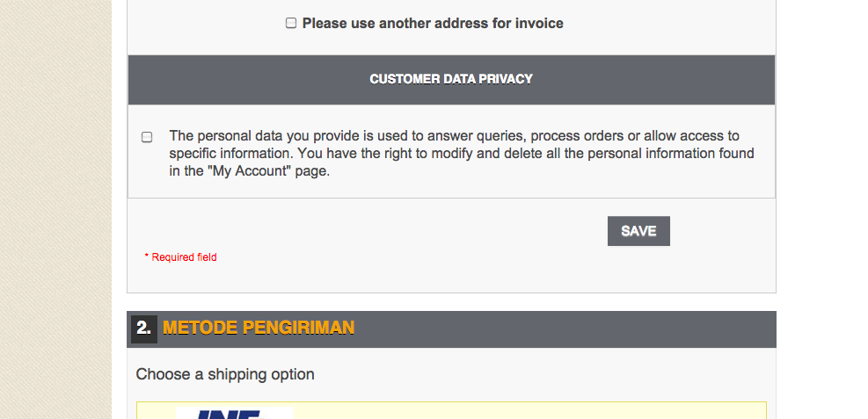Screen dimensions: 868x419
Task: Click the red asterisk before "Required field"
Action: 147,257
